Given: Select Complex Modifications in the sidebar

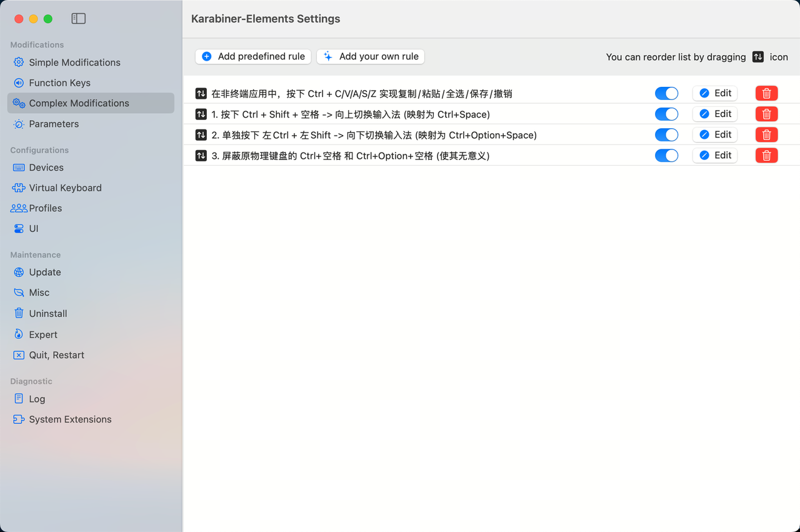Looking at the screenshot, I should 91,103.
